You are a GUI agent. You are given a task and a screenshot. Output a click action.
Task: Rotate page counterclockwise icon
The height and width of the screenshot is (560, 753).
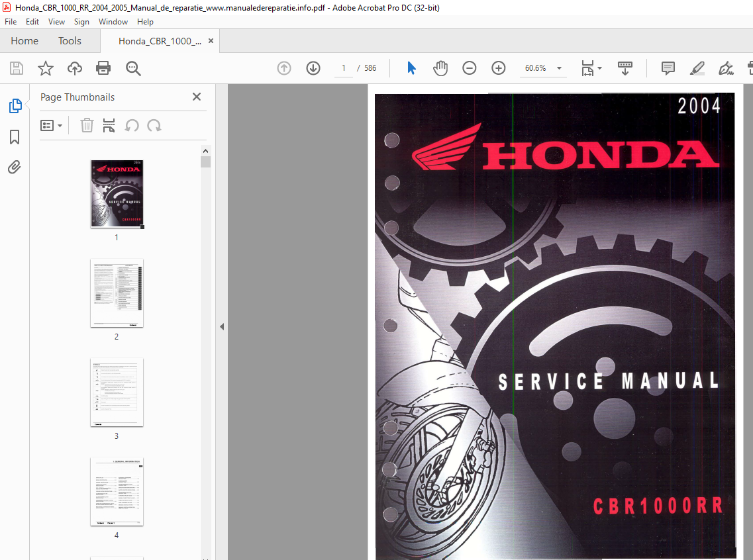132,126
